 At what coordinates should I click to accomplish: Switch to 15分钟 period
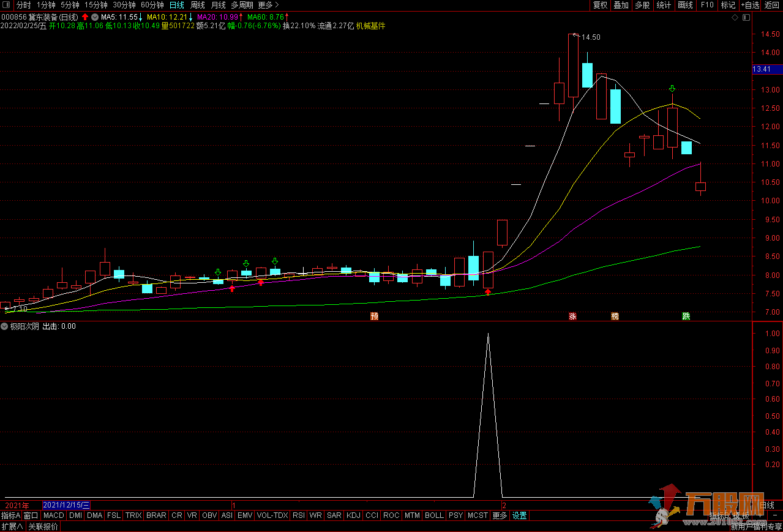point(96,5)
